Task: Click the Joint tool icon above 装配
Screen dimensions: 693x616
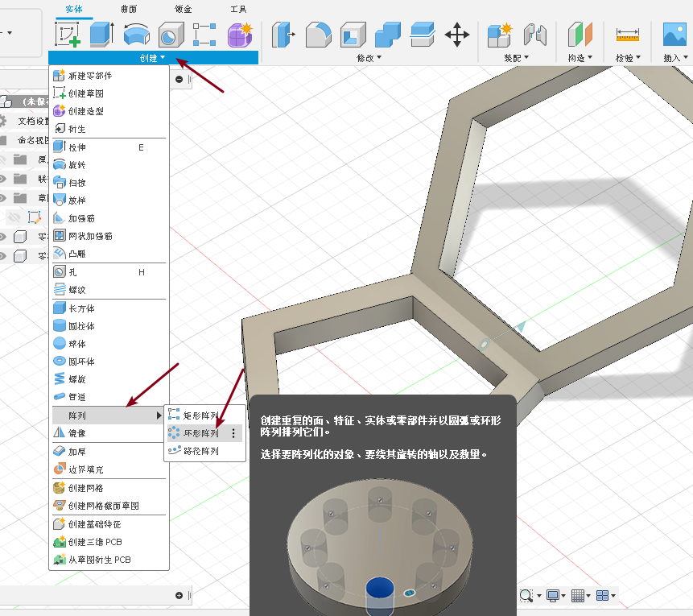Action: (x=534, y=34)
